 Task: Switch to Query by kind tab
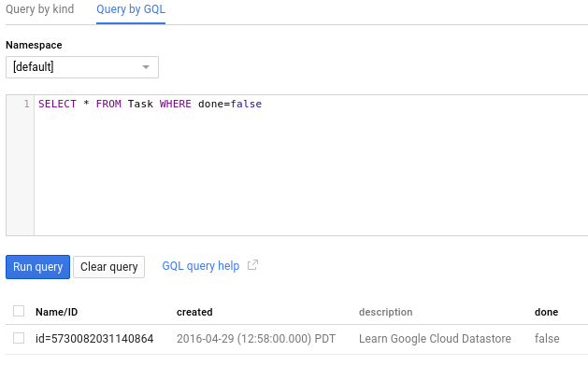[40, 9]
